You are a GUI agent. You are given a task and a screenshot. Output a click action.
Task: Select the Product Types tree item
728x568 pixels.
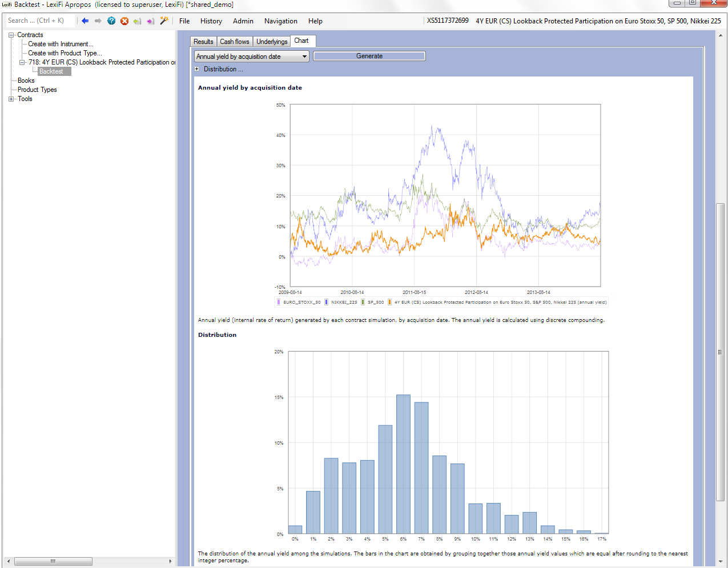tap(37, 90)
